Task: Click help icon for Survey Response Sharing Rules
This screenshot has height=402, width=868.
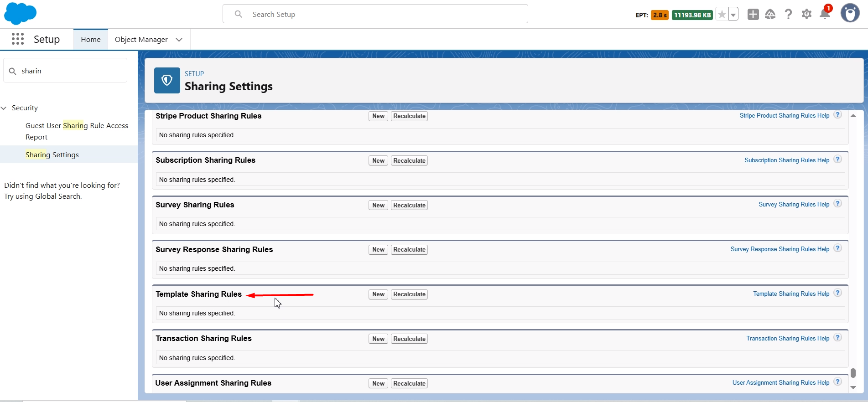Action: coord(837,248)
